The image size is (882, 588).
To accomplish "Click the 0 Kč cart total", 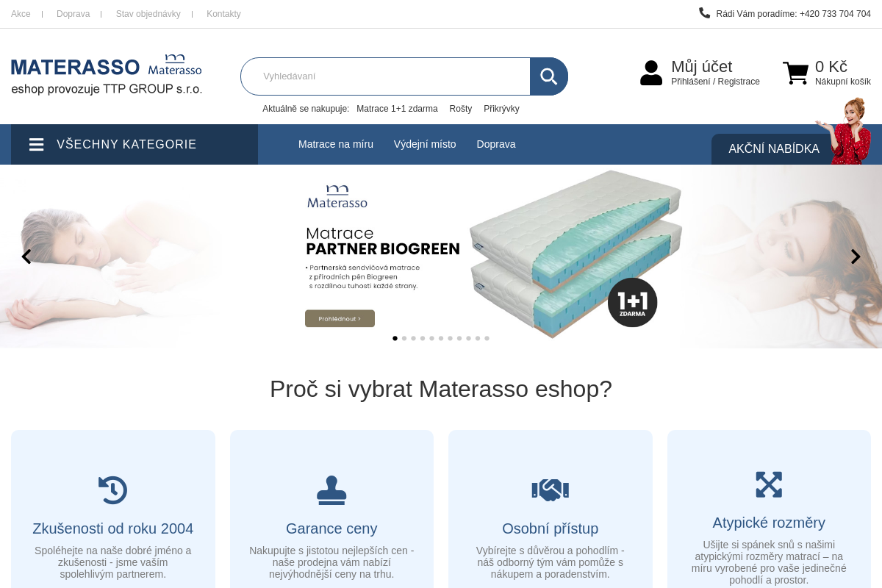I will tap(831, 67).
